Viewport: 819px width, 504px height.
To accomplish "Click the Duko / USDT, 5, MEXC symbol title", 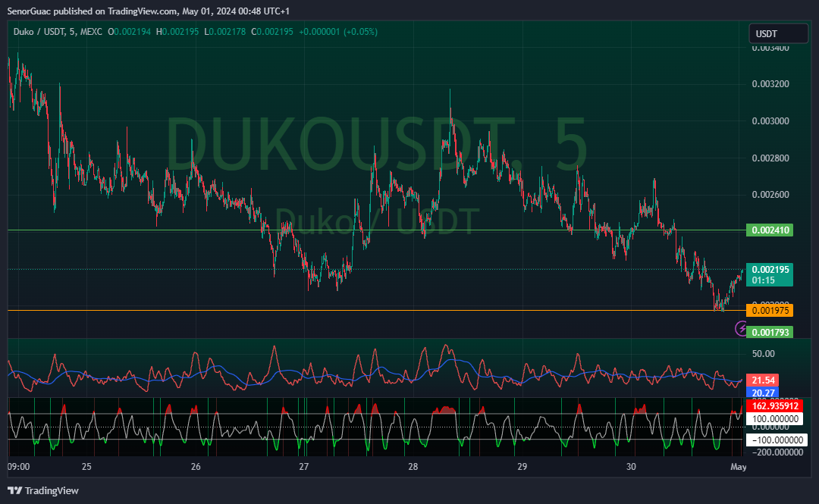I will pyautogui.click(x=58, y=32).
